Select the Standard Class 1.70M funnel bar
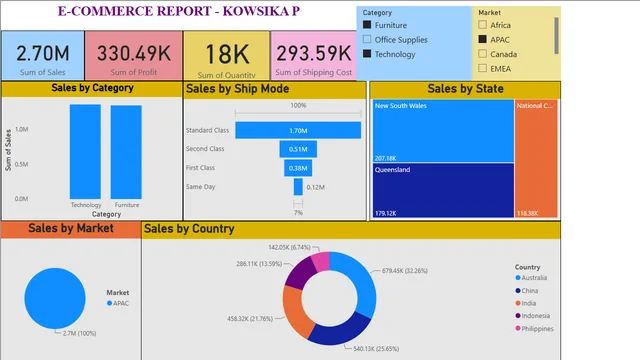The height and width of the screenshot is (360, 640). pyautogui.click(x=298, y=130)
